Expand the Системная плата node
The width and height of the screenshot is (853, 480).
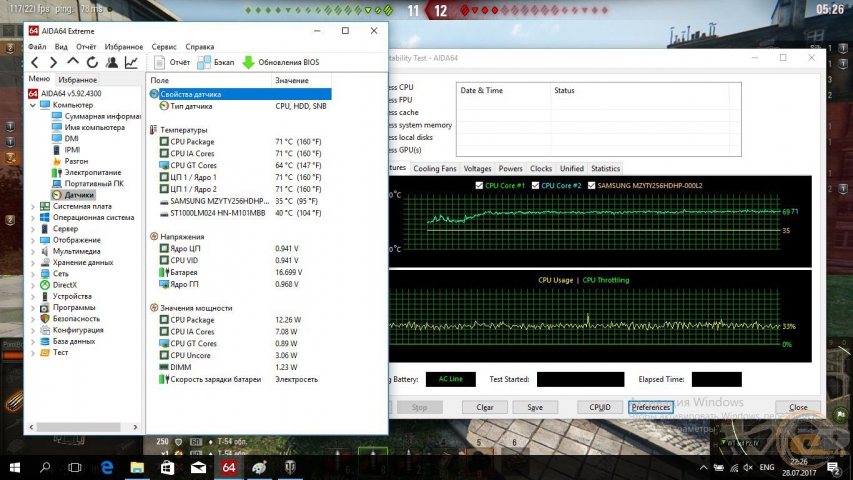33,207
